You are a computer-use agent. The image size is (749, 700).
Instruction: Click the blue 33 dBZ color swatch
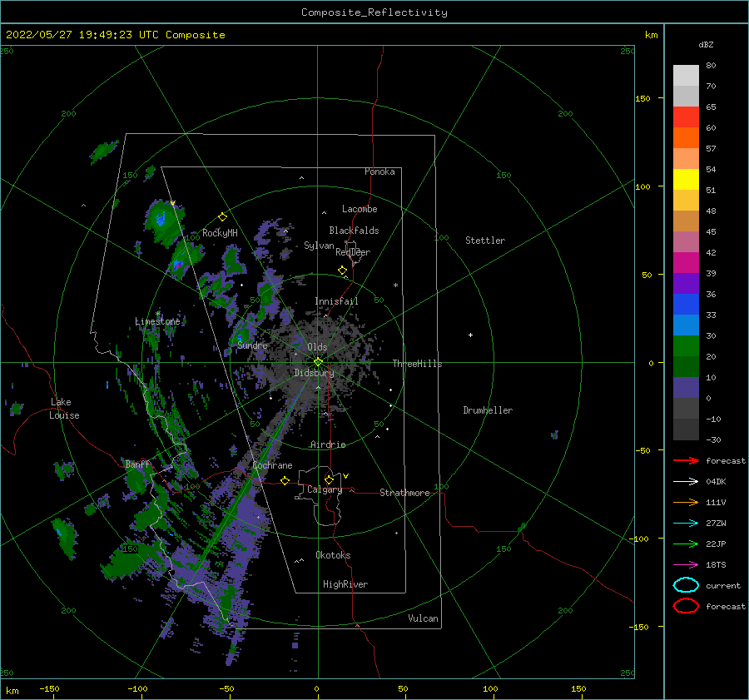coord(686,305)
